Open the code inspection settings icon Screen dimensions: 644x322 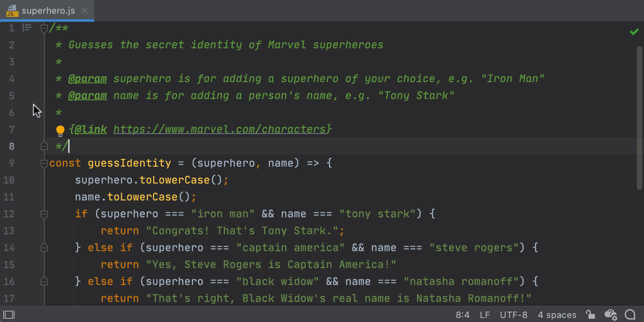(x=611, y=315)
